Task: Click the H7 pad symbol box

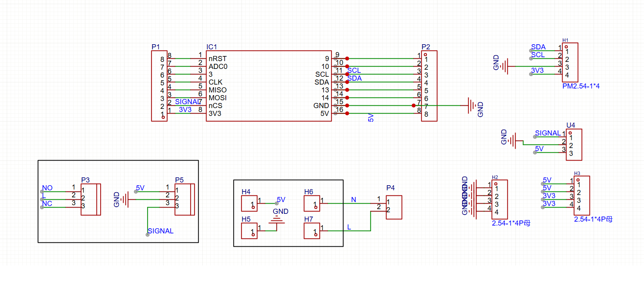Action: [x=312, y=231]
